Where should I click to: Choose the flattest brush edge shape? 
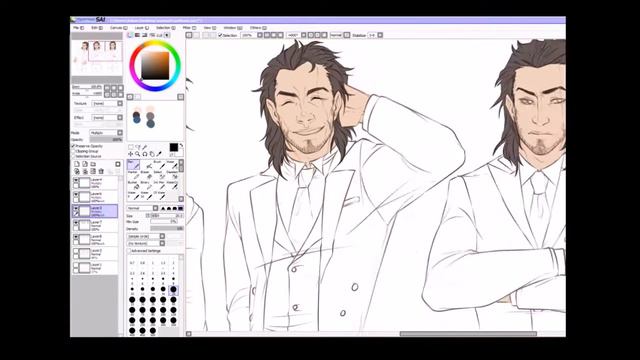180,208
